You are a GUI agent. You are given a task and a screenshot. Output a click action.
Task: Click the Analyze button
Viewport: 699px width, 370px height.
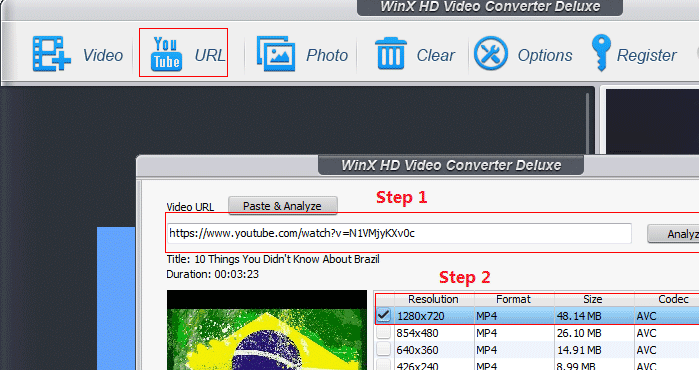673,234
